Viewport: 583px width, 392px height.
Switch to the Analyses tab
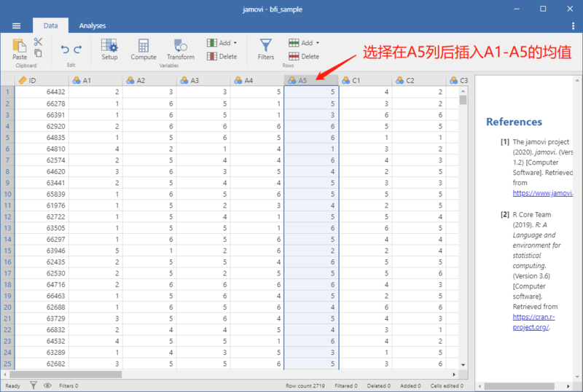(93, 26)
